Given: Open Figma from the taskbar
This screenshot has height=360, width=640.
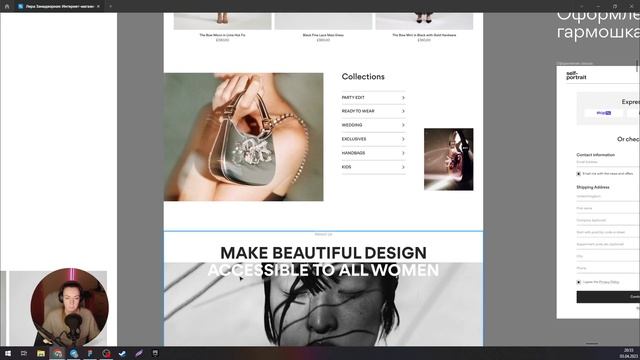Looking at the screenshot, I should (x=90, y=353).
